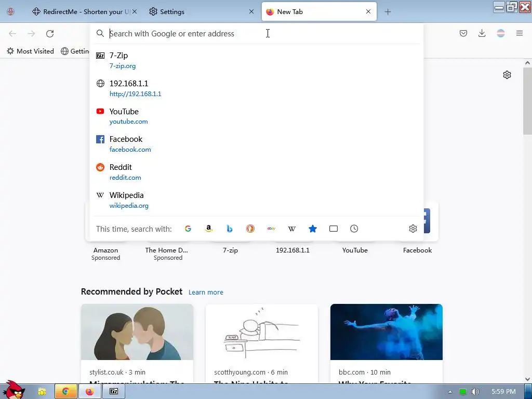Click the Save to Pocket icon
The image size is (532, 399).
463,33
